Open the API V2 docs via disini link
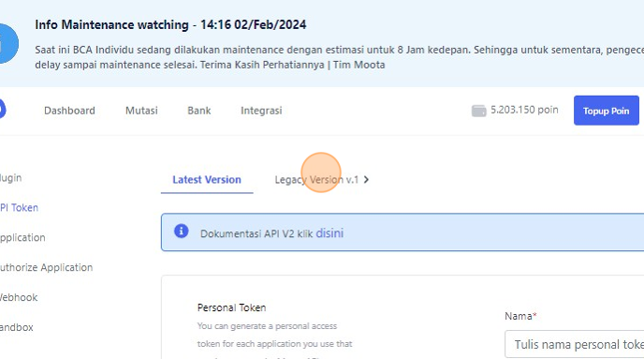Image resolution: width=644 pixels, height=359 pixels. (329, 233)
